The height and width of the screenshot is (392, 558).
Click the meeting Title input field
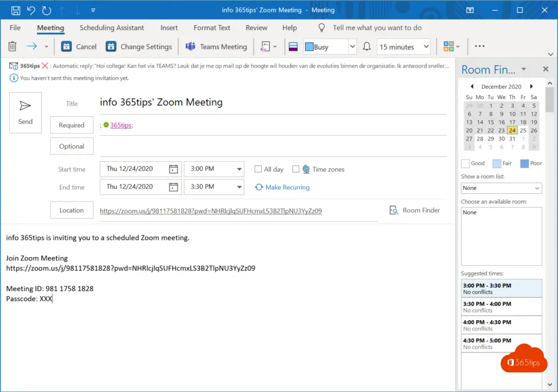coord(272,102)
